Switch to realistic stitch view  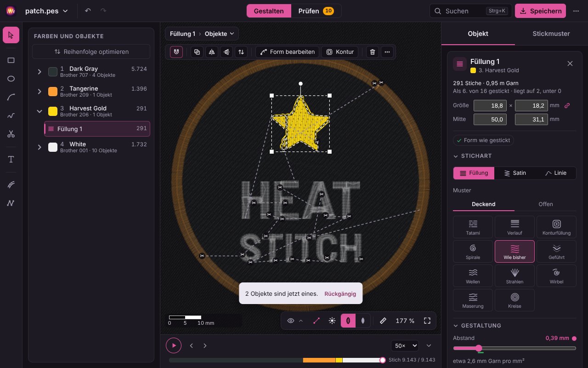tap(348, 321)
